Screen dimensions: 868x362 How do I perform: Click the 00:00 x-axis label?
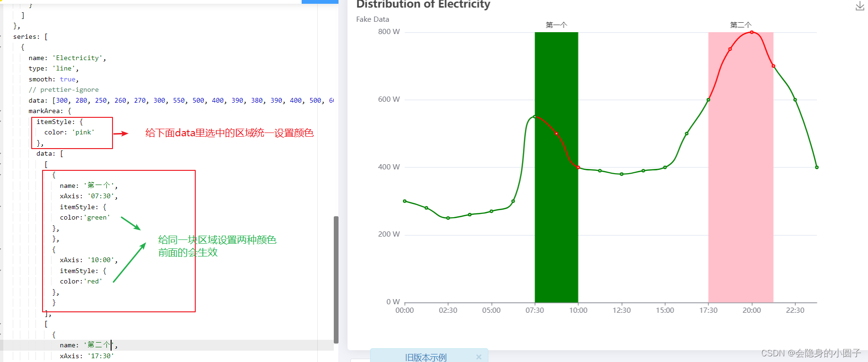405,310
